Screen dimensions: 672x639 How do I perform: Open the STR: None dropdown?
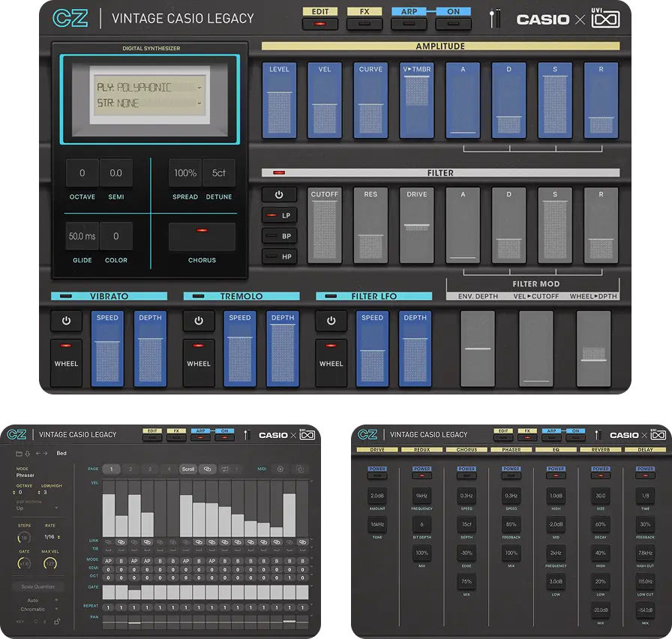[147, 103]
